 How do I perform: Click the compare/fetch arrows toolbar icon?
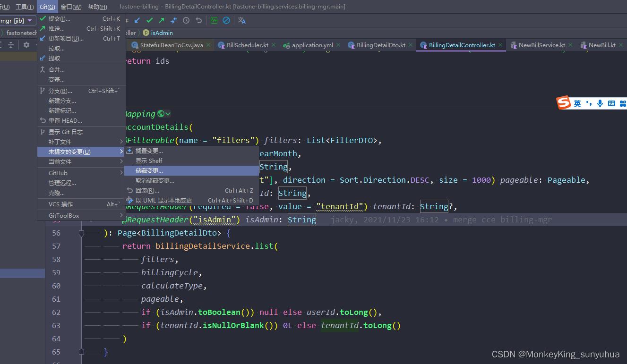(x=174, y=20)
